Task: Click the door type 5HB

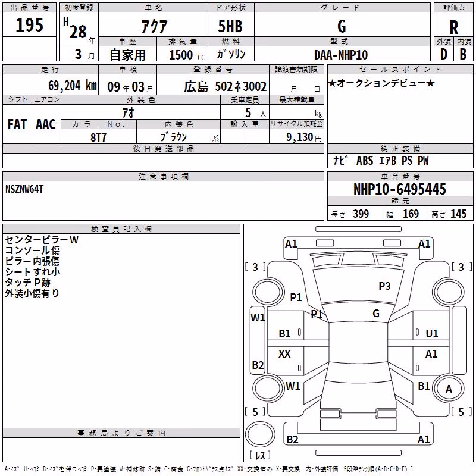Action: 230,26
